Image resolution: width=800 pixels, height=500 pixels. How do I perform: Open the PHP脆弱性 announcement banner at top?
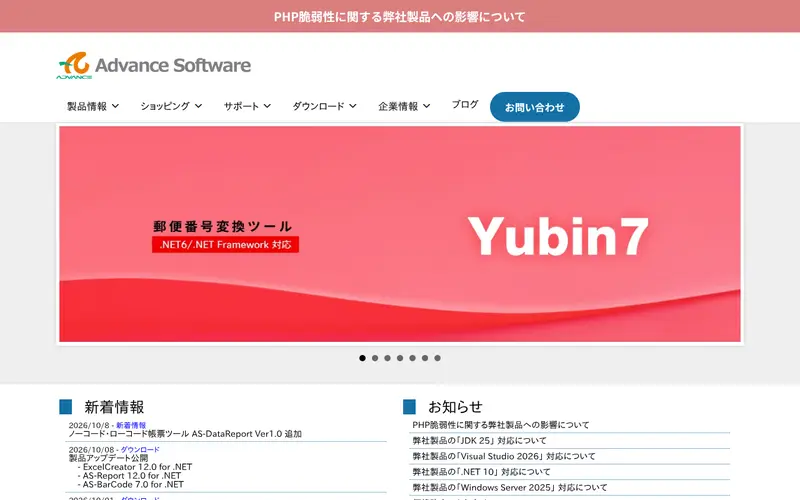[399, 17]
